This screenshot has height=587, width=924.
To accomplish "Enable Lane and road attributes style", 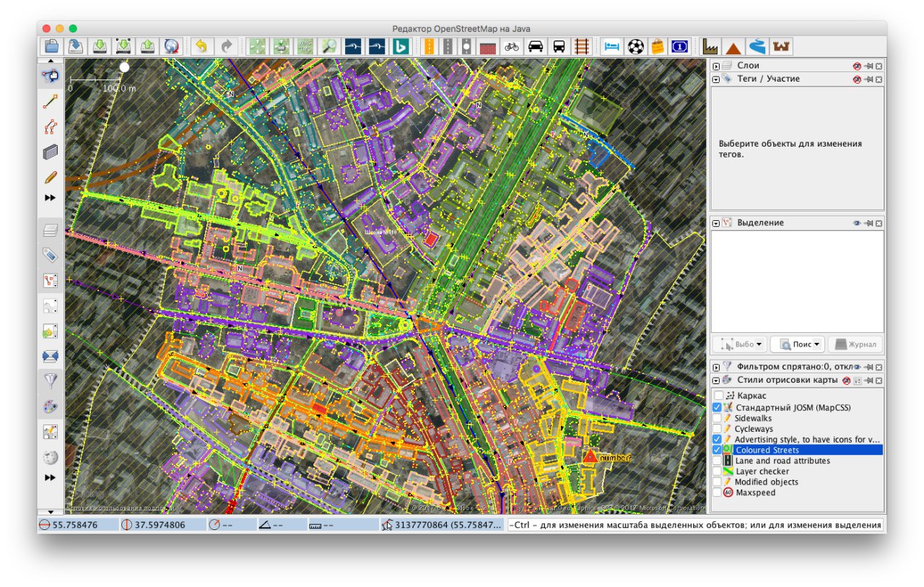I will click(718, 461).
